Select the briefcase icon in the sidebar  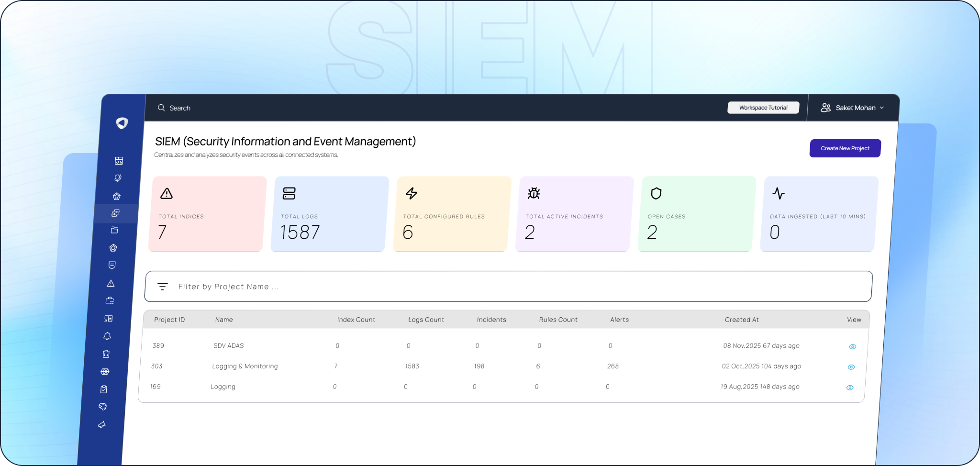tap(110, 300)
